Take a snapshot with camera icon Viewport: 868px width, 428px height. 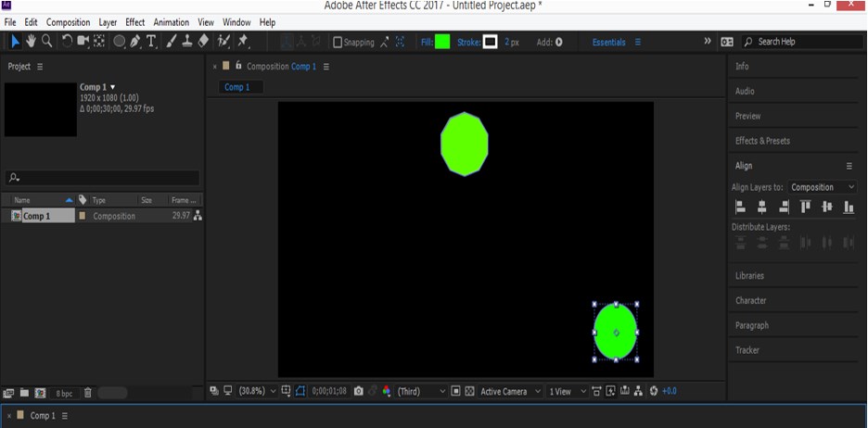[359, 391]
